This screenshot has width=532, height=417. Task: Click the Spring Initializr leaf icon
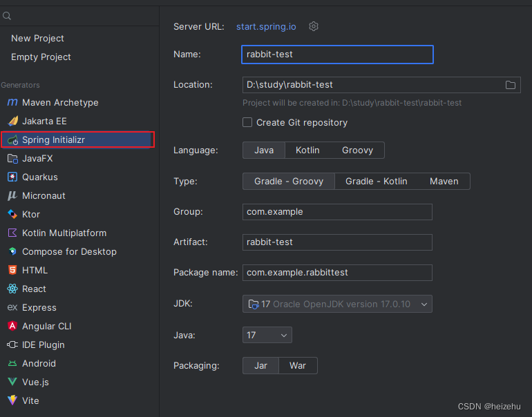click(x=12, y=139)
